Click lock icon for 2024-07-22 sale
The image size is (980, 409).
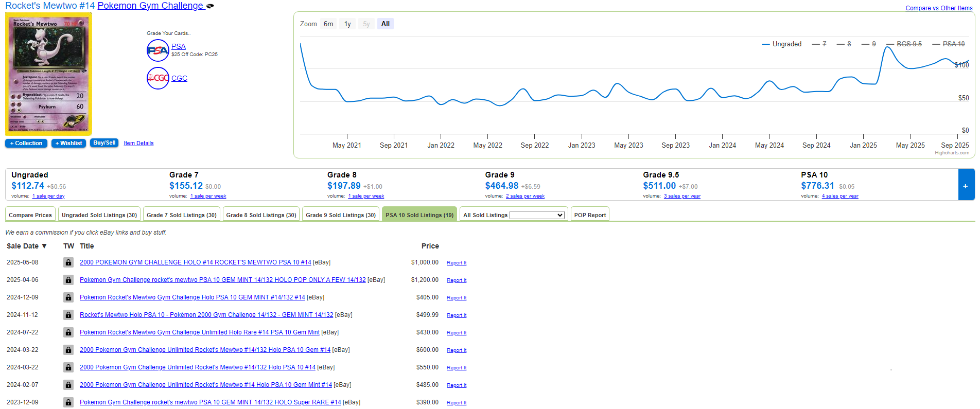tap(68, 332)
